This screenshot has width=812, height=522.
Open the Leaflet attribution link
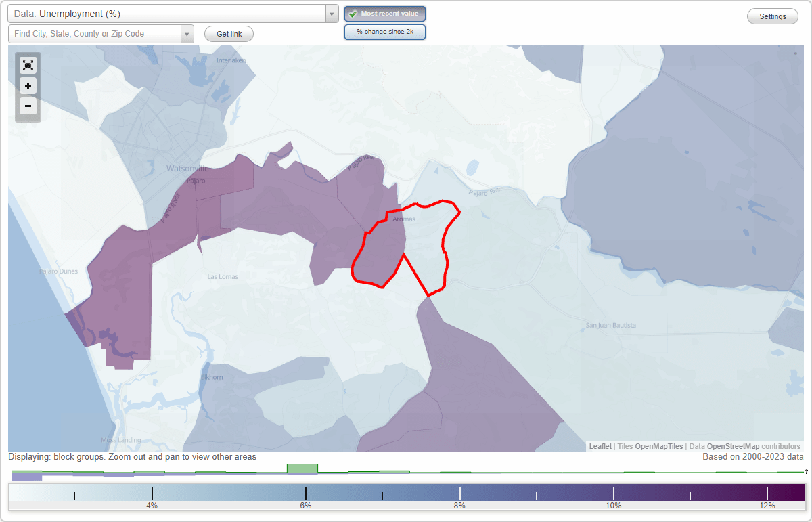[600, 447]
